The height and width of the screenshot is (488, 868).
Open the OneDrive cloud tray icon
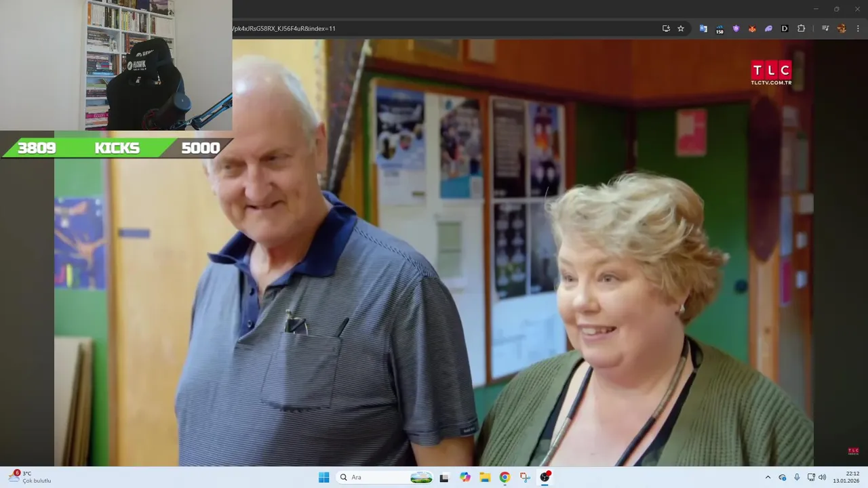pyautogui.click(x=783, y=477)
